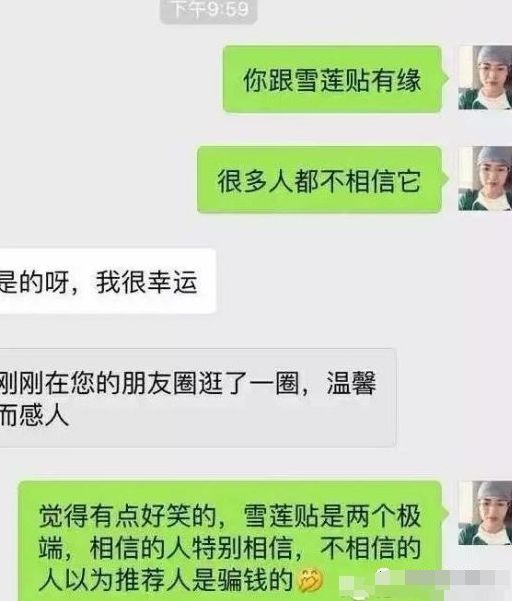
Task: Click the text "不相信它" in the second green bubble
Action: [x=370, y=181]
